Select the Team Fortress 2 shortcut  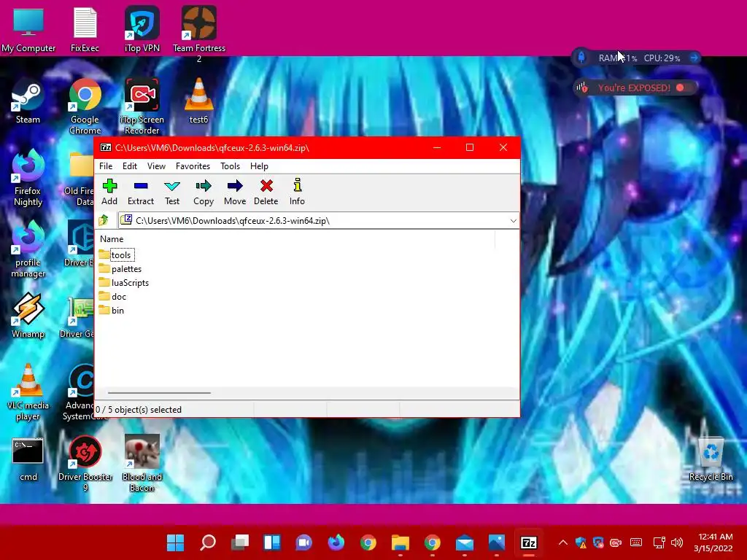click(x=199, y=34)
